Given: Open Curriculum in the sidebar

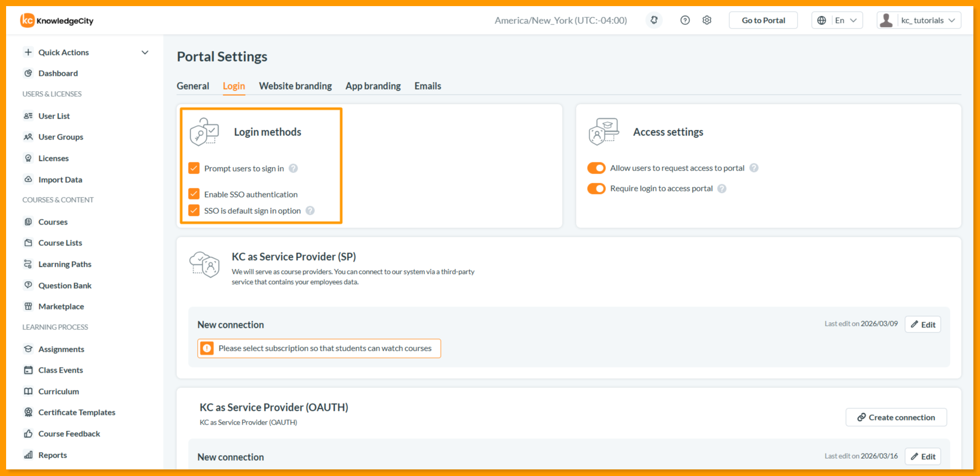Looking at the screenshot, I should (59, 391).
